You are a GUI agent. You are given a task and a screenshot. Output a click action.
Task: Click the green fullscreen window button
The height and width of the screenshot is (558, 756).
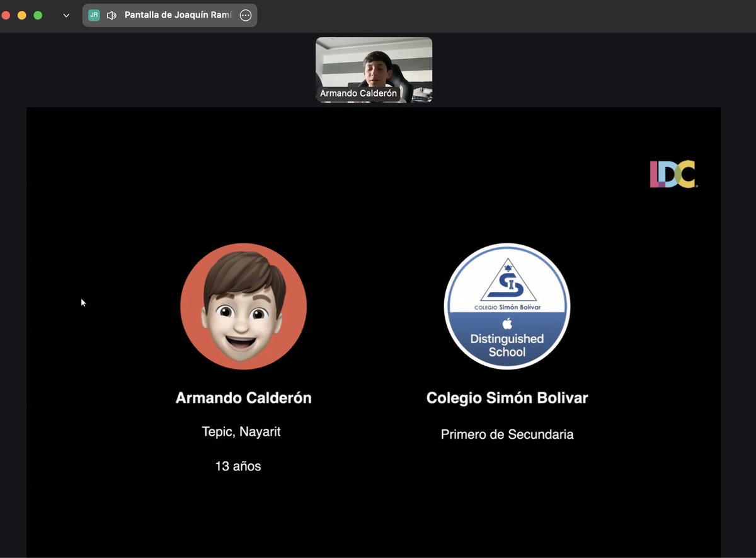[x=38, y=16]
